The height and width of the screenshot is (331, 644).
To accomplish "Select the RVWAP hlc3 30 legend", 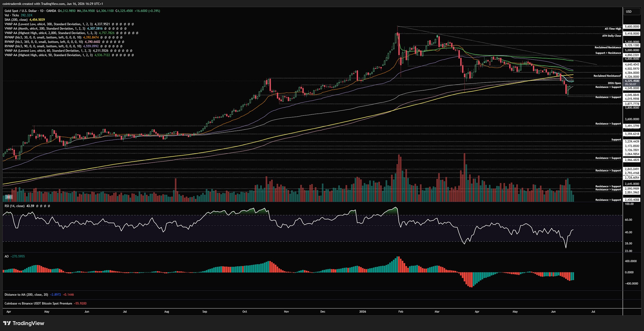I will pyautogui.click(x=43, y=38).
